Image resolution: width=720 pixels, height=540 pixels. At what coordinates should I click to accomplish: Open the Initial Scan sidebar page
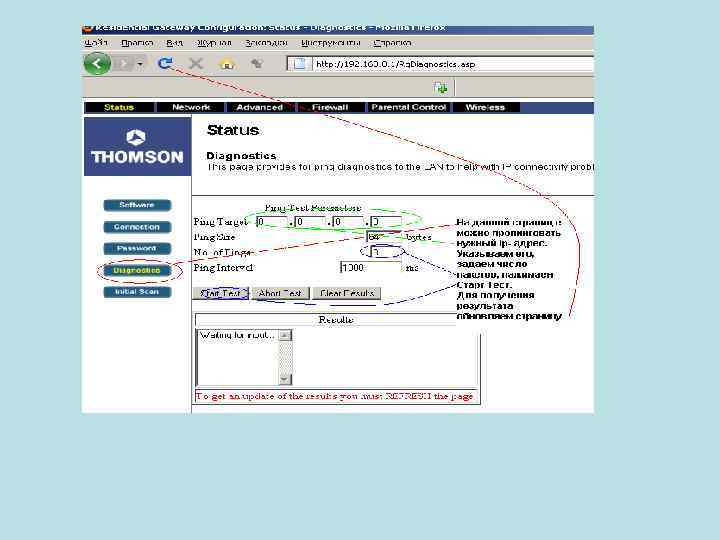(137, 292)
